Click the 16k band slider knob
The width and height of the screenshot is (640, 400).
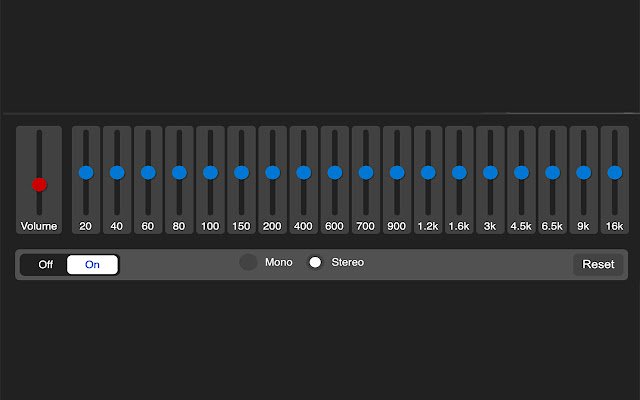pyautogui.click(x=615, y=173)
